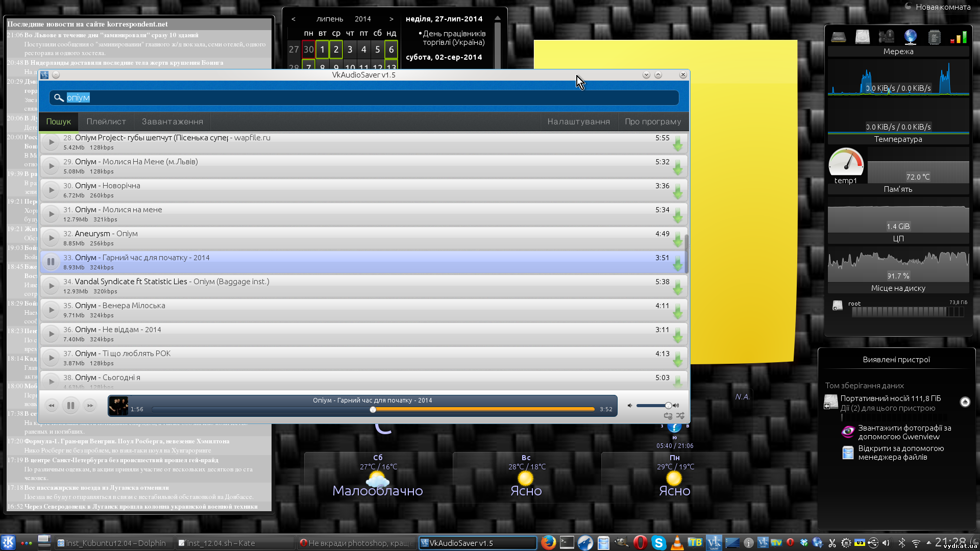The image size is (980, 551).
Task: Download track 28 Опіум Project губы шепчут
Action: pyautogui.click(x=677, y=143)
